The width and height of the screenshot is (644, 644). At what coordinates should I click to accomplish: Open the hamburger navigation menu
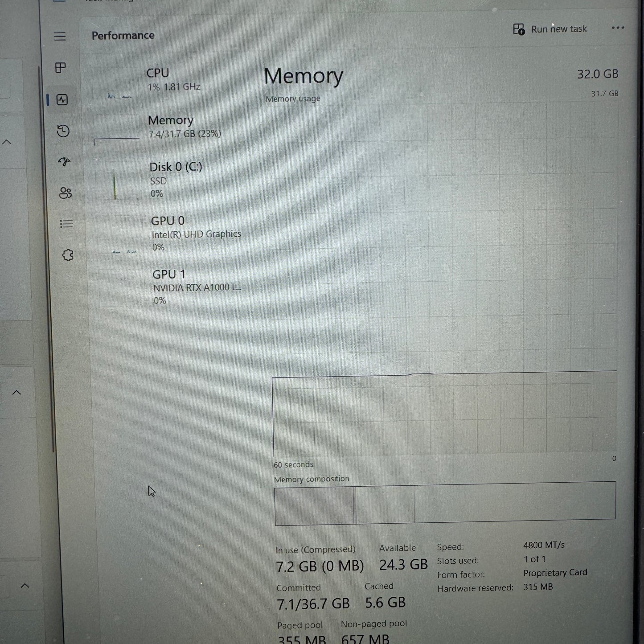[60, 37]
